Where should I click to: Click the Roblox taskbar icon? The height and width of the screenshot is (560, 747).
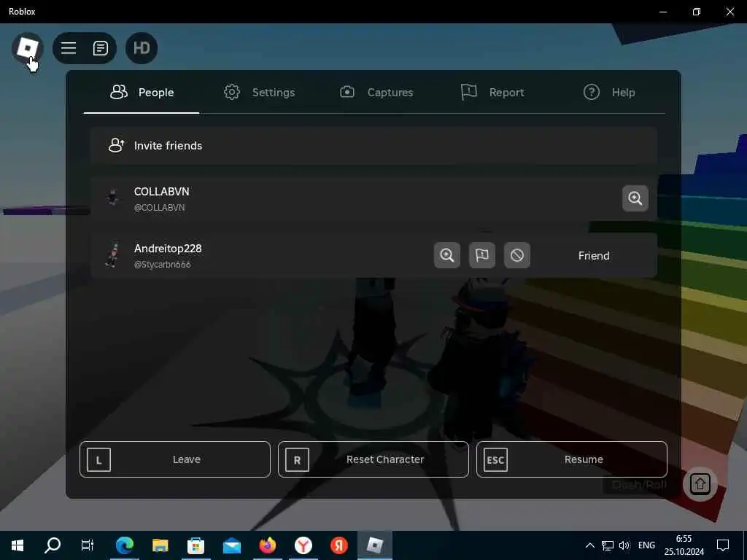(x=375, y=545)
